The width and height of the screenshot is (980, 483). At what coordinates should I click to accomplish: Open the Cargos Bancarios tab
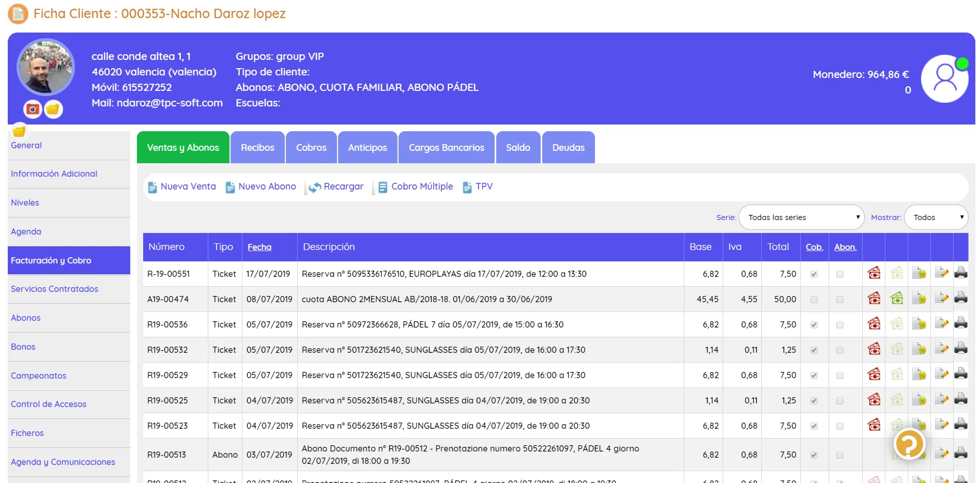point(447,148)
